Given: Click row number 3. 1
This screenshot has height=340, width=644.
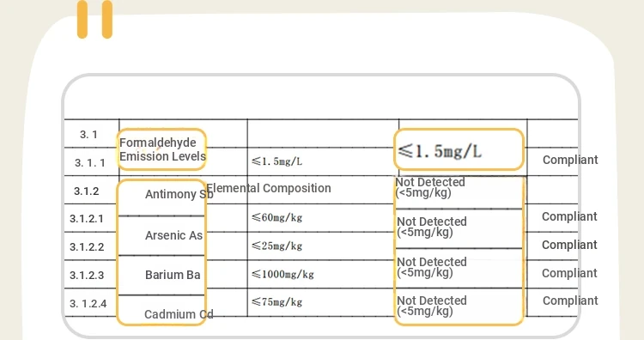Looking at the screenshot, I should click(88, 134).
